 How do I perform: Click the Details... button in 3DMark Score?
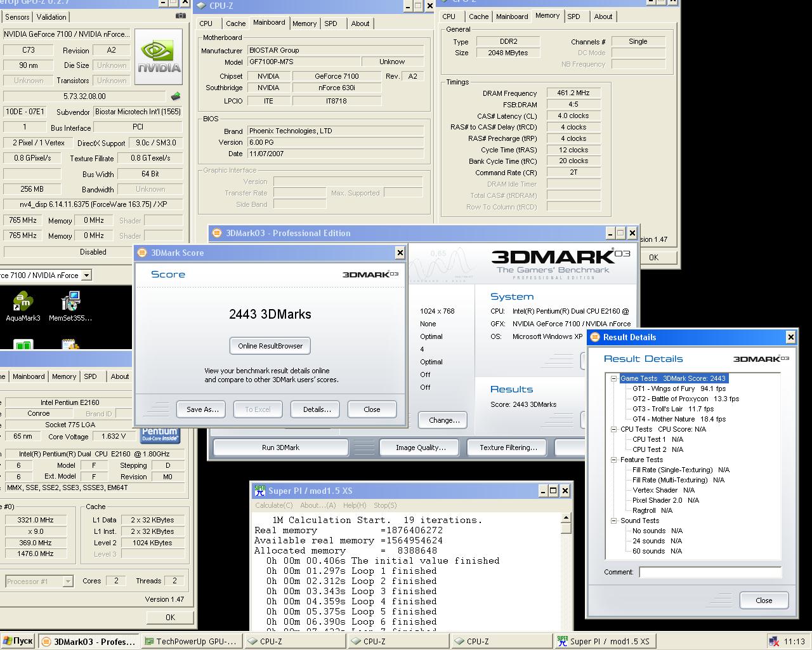click(317, 409)
